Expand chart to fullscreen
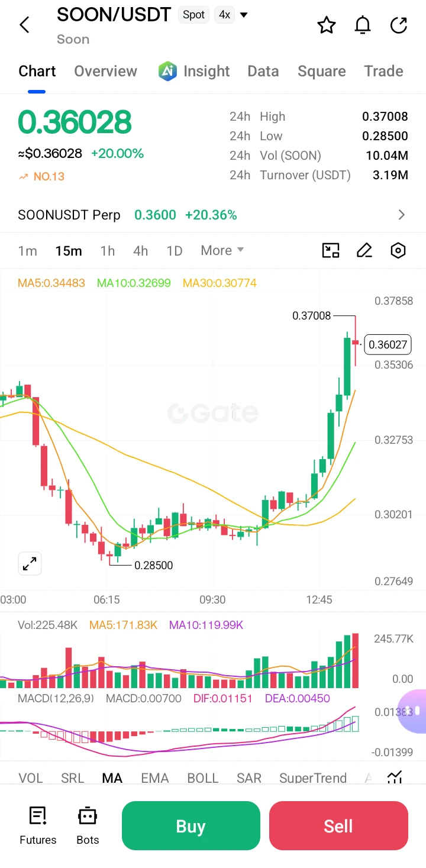 click(30, 564)
